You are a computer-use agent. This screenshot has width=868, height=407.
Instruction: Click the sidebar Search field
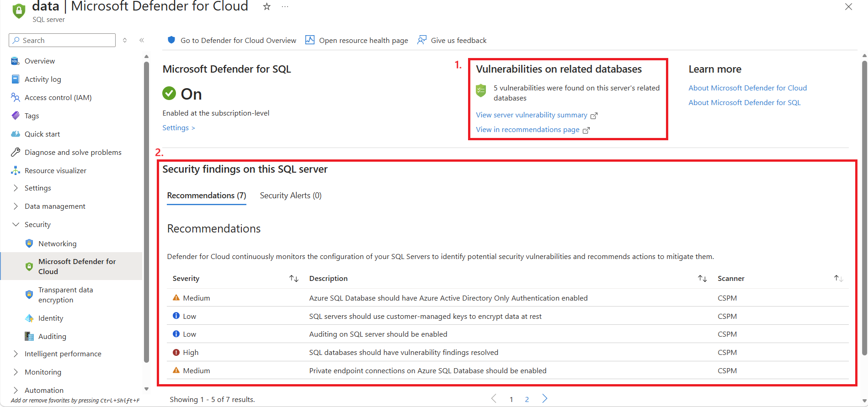pos(62,40)
